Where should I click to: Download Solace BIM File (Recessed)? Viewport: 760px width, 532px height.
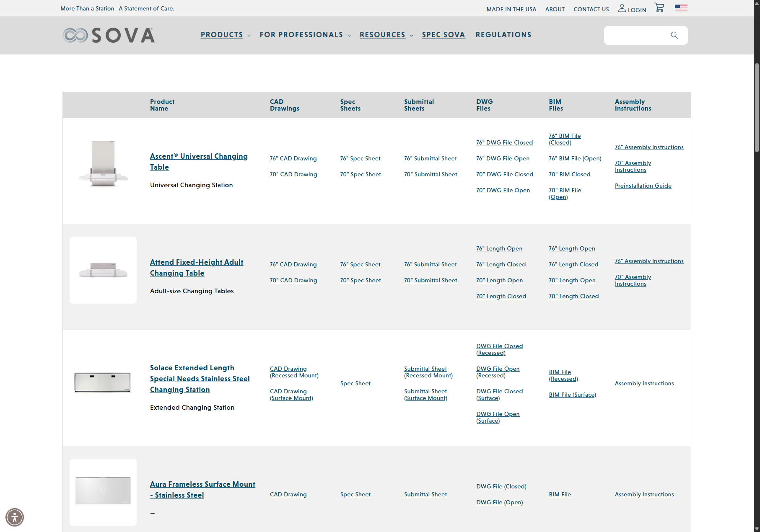pyautogui.click(x=563, y=375)
